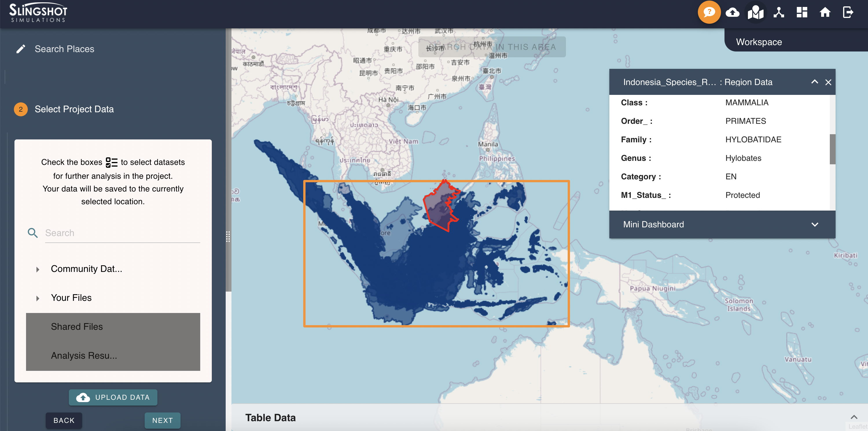Image resolution: width=868 pixels, height=431 pixels.
Task: Click the Region Data panel title text
Action: tap(698, 82)
